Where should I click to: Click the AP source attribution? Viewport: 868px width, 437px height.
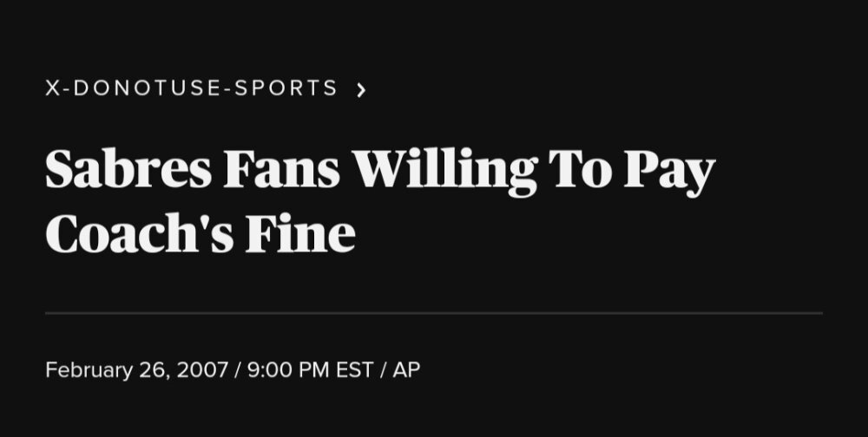point(406,370)
